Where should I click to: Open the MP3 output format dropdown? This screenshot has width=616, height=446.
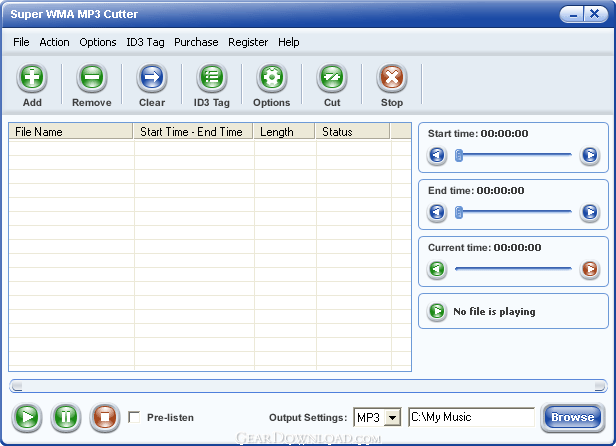392,417
